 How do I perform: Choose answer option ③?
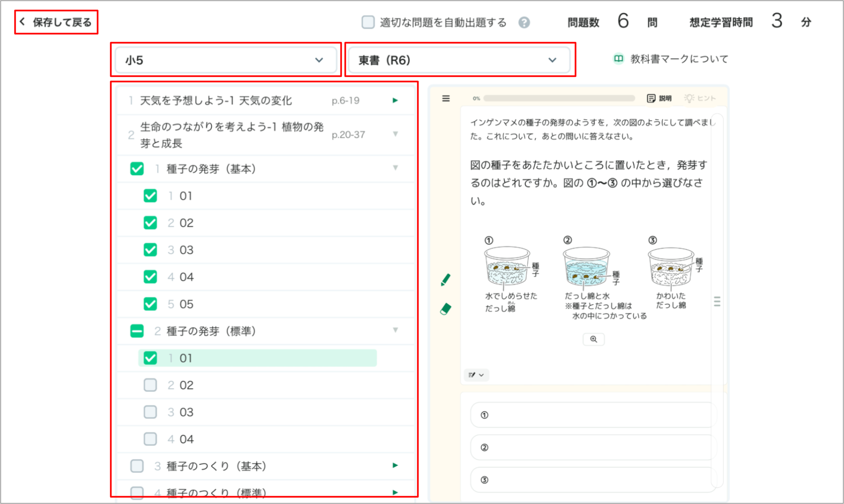tap(593, 480)
